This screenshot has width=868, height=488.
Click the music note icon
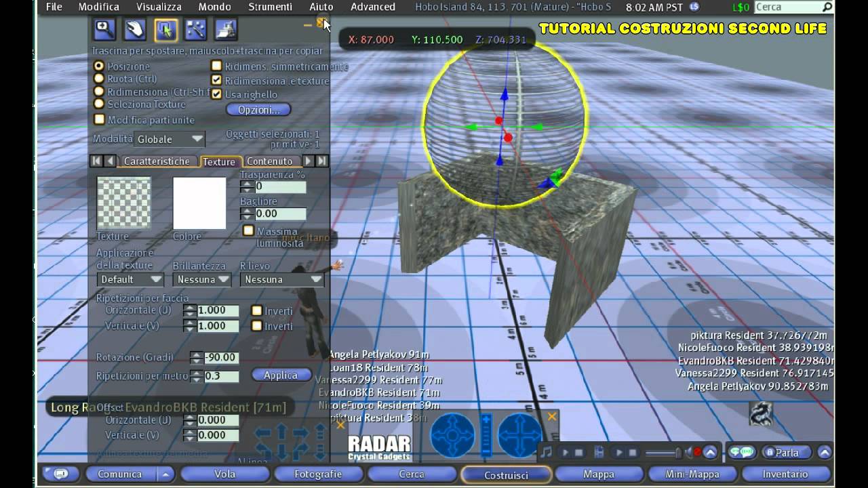pos(547,452)
